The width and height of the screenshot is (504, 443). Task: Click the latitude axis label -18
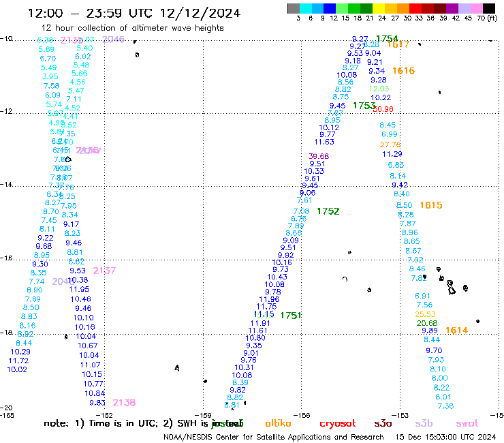pos(6,332)
